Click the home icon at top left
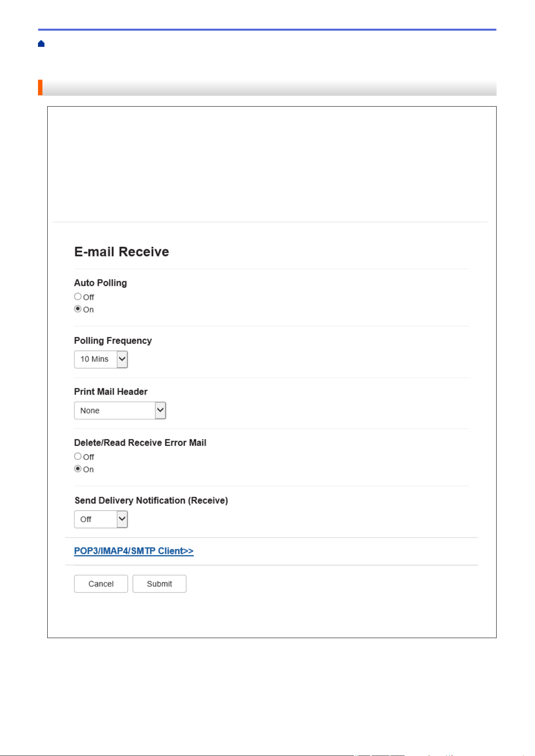This screenshot has width=535, height=756. pyautogui.click(x=41, y=44)
